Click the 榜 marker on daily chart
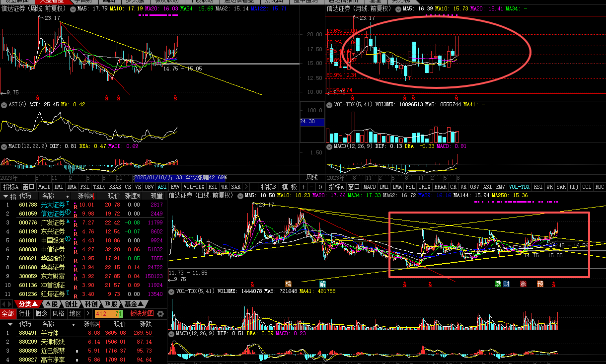The image size is (606, 364). 288,284
